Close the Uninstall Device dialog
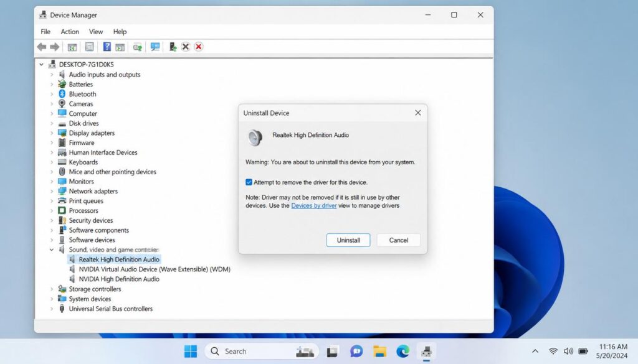This screenshot has width=638, height=364. click(418, 113)
